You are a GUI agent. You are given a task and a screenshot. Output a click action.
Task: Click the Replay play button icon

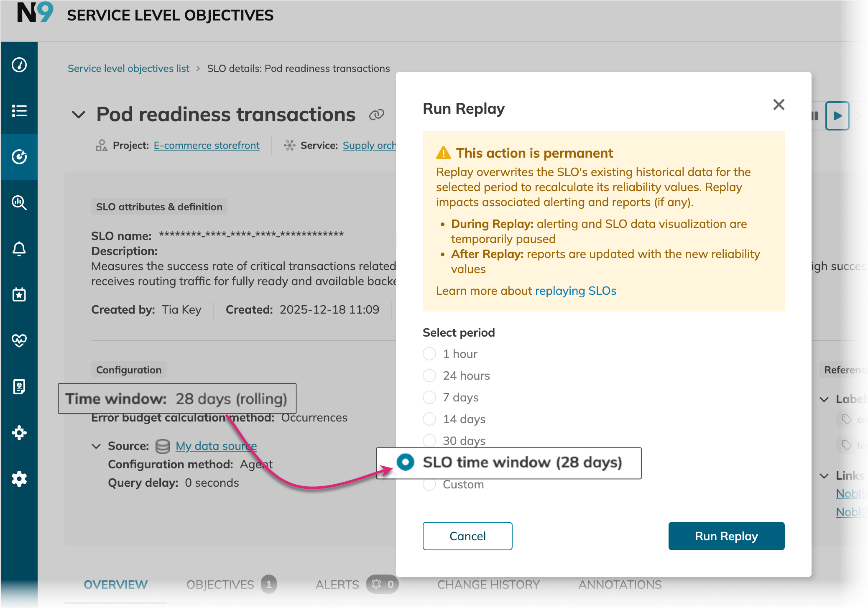tap(837, 116)
